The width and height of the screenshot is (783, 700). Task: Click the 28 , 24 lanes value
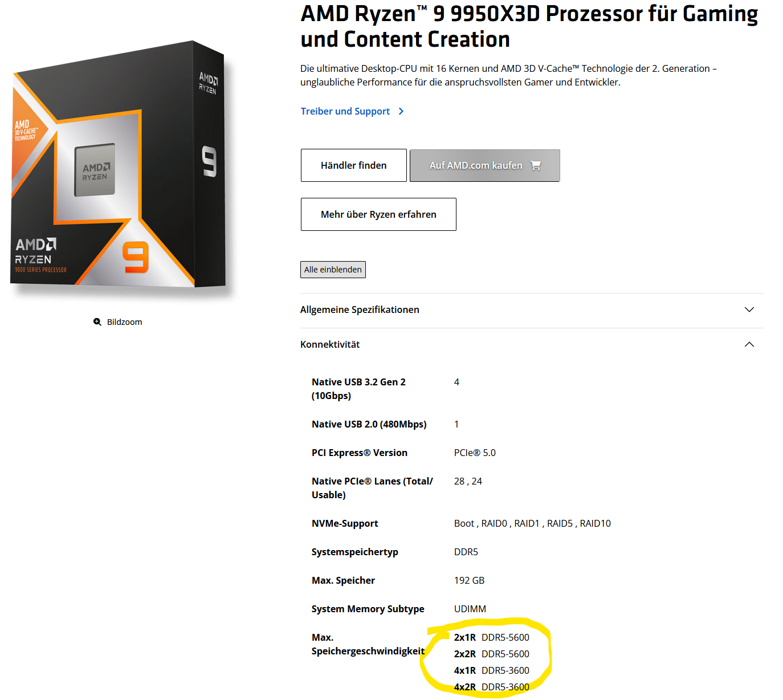468,481
